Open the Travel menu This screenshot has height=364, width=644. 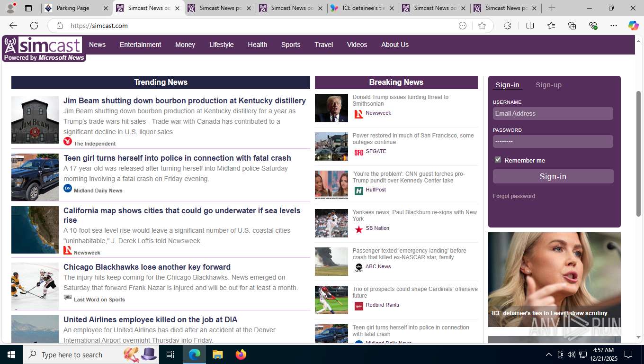pyautogui.click(x=324, y=45)
